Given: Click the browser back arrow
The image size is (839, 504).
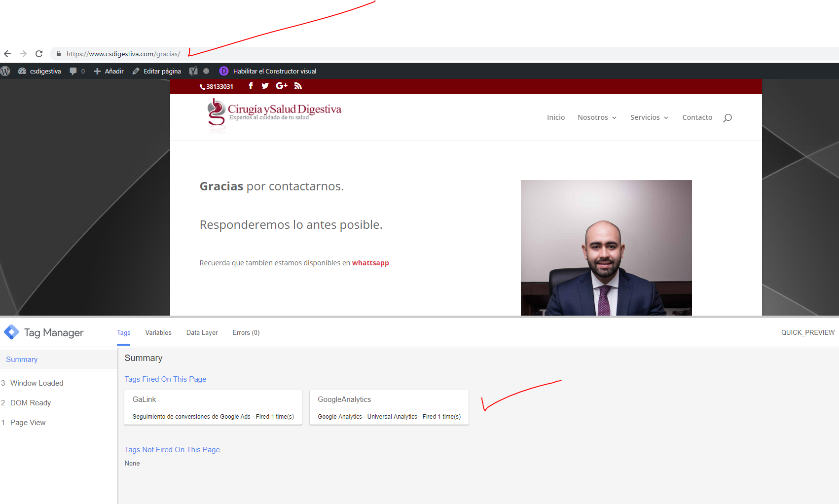Looking at the screenshot, I should [7, 54].
